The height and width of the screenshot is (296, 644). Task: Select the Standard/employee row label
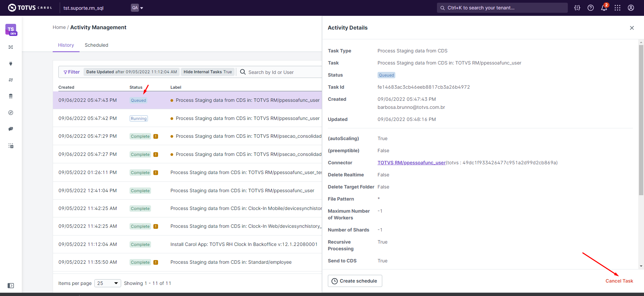click(231, 262)
